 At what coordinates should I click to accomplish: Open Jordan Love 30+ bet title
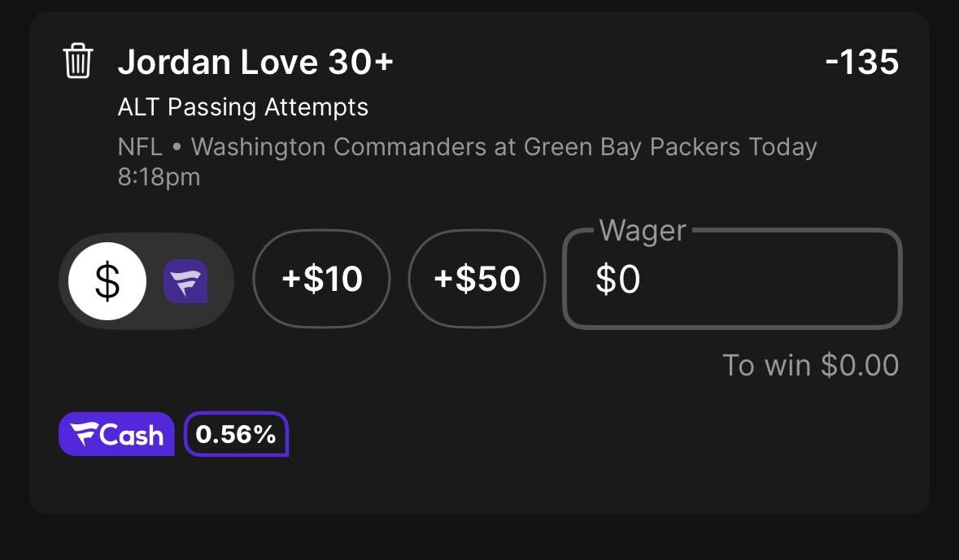click(255, 62)
